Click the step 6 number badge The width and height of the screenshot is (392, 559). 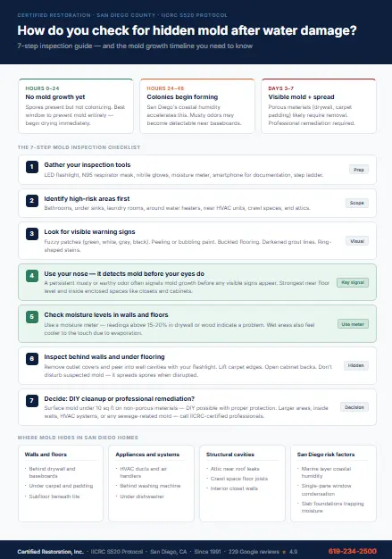(x=32, y=359)
